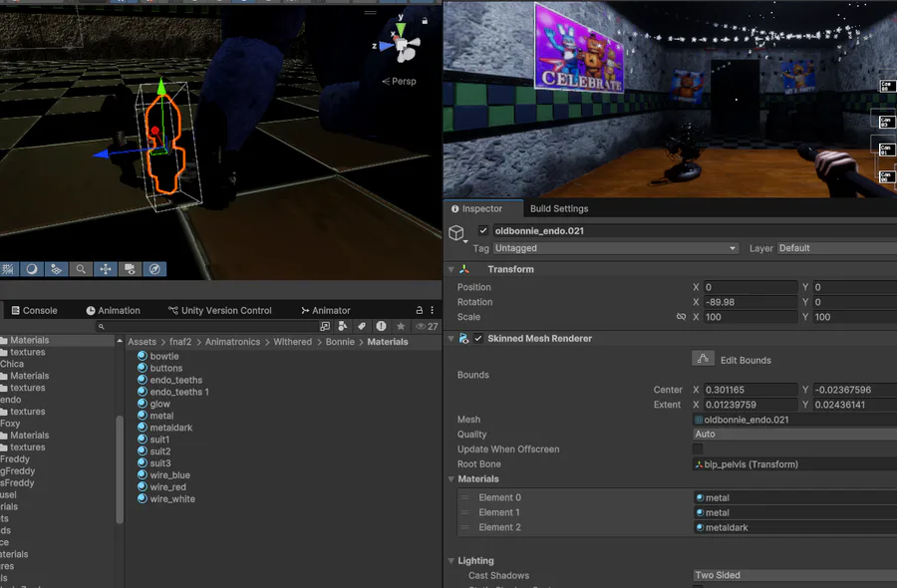Toggle the shading sphere overlay button
The width and height of the screenshot is (897, 588).
[x=32, y=269]
